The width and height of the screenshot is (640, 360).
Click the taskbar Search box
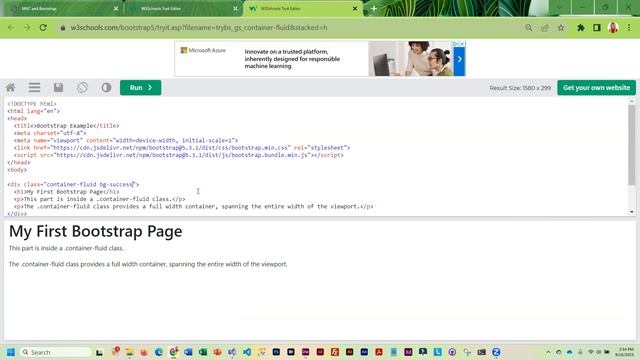(x=56, y=352)
